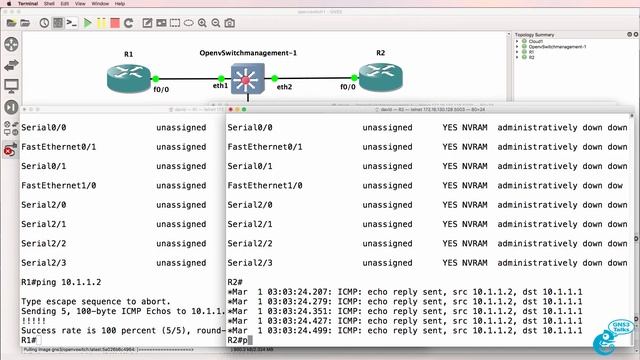Click Serial2/3 row in R2 terminal
The height and width of the screenshot is (360, 640).
click(x=427, y=263)
